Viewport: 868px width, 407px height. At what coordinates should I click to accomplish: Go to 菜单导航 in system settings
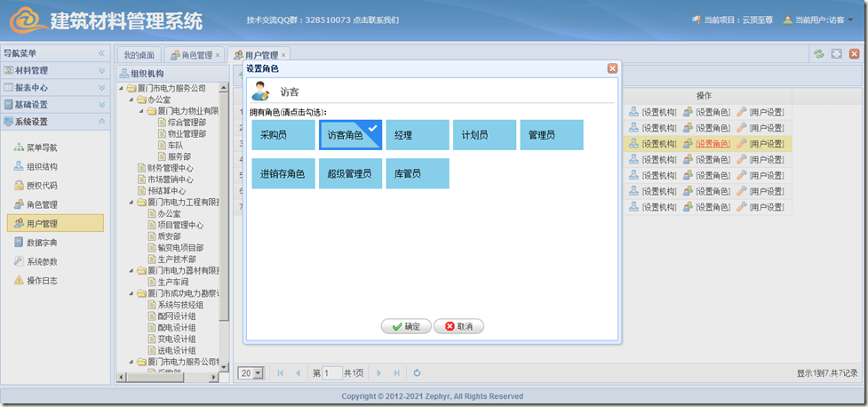click(x=42, y=148)
